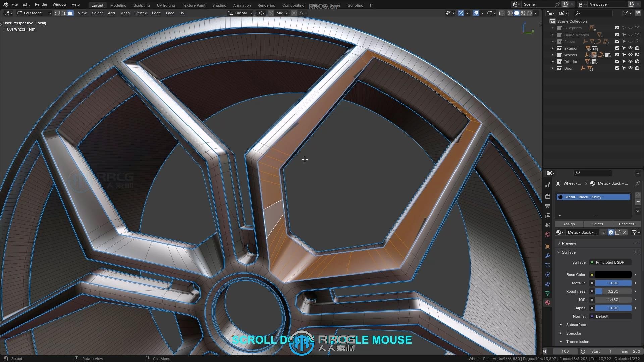The image size is (644, 362).
Task: Open viewport shading options dropdown
Action: coord(536,13)
